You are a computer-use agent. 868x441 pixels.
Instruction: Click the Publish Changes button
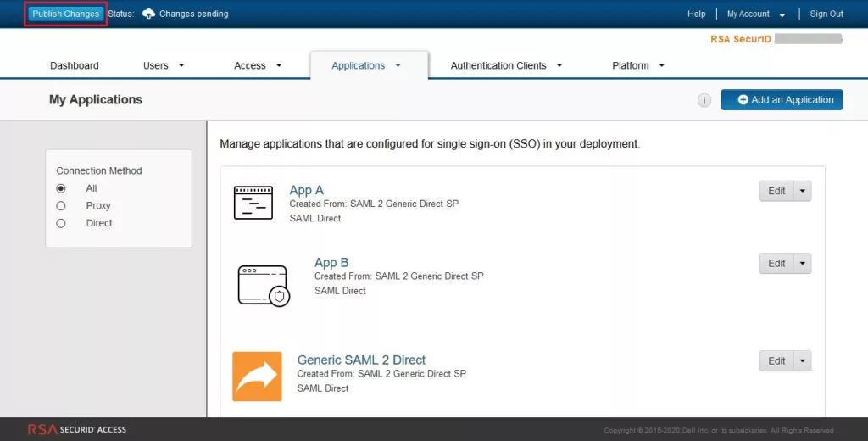[x=65, y=14]
